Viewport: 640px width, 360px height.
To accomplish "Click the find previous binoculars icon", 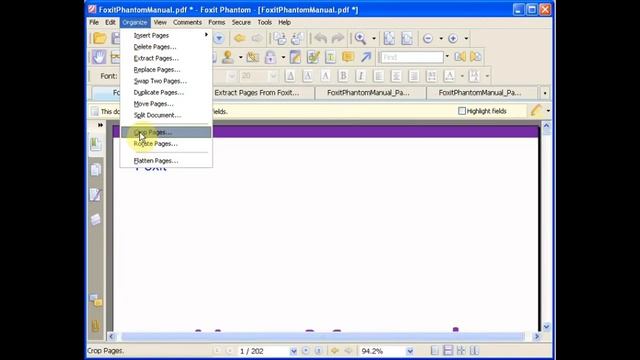I will click(460, 57).
